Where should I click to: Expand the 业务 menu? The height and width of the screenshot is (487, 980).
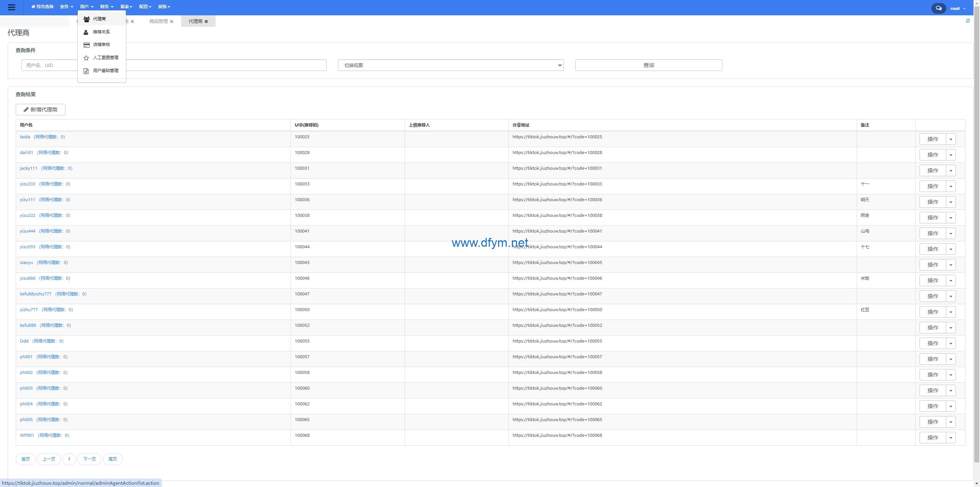(x=67, y=7)
